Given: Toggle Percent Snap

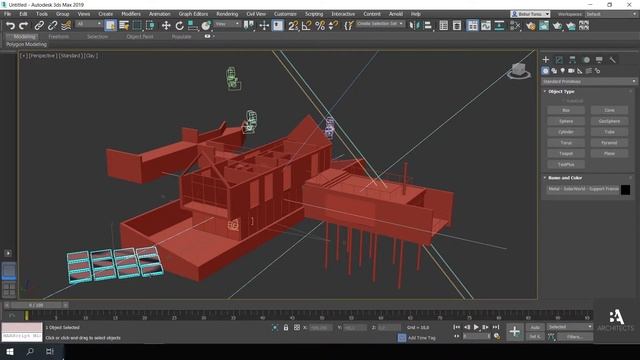Looking at the screenshot, I should click(320, 26).
